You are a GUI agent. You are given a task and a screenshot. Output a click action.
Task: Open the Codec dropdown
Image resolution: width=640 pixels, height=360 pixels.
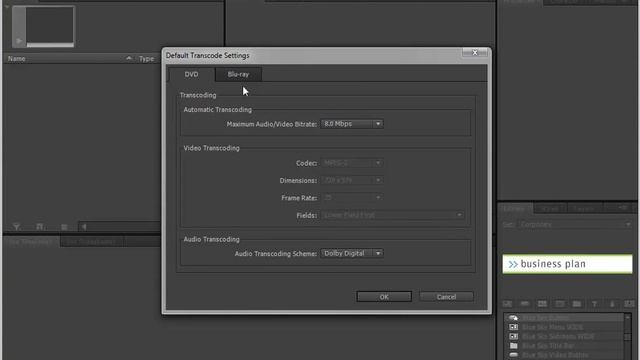(x=352, y=163)
